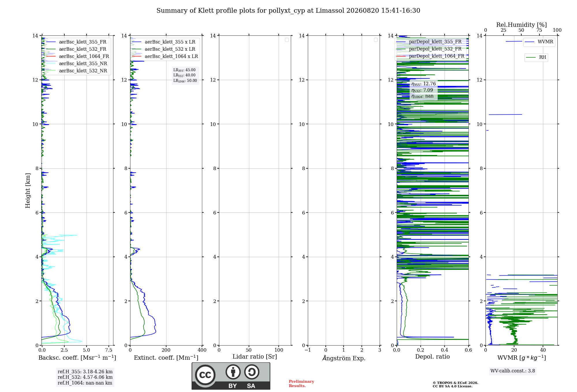The height and width of the screenshot is (392, 577).
Task: Click the plot title Summary of Klett profile
Action: [288, 11]
